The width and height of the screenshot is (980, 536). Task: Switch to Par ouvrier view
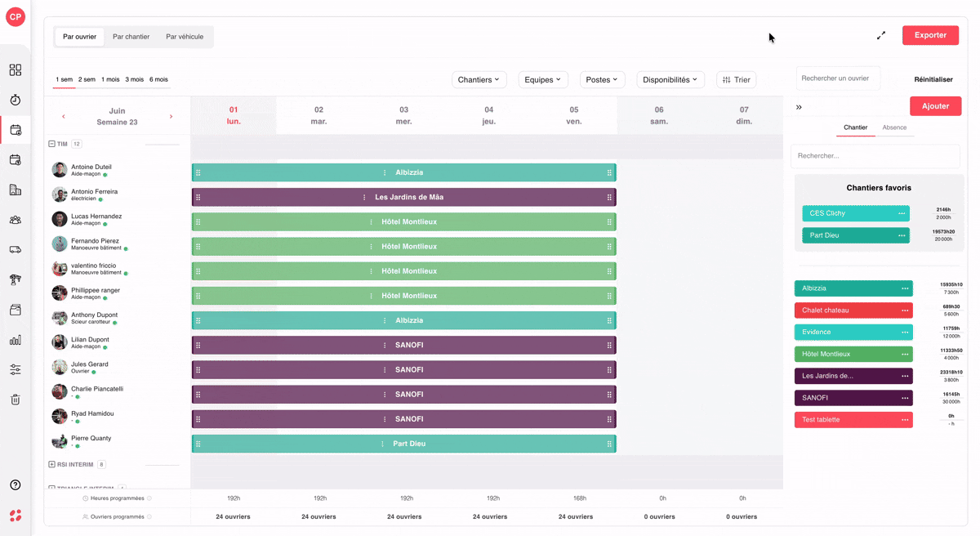point(79,37)
